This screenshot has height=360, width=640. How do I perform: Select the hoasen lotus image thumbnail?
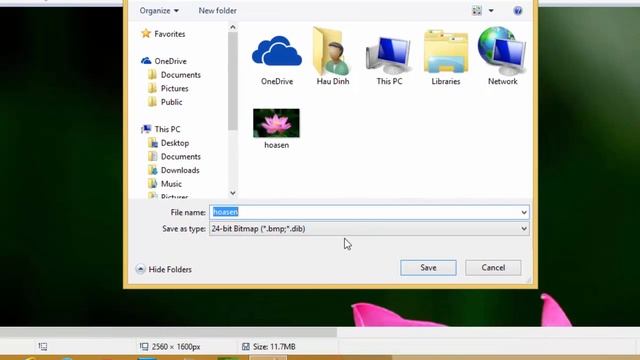tap(276, 123)
